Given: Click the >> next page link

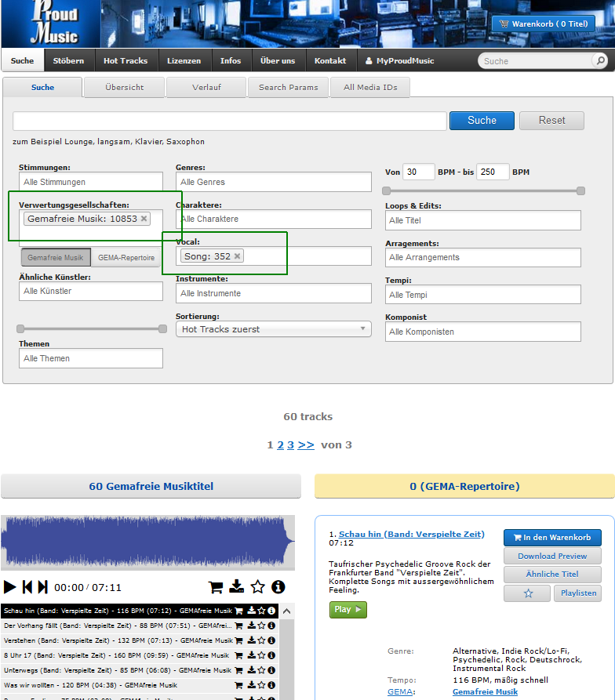Looking at the screenshot, I should click(306, 445).
